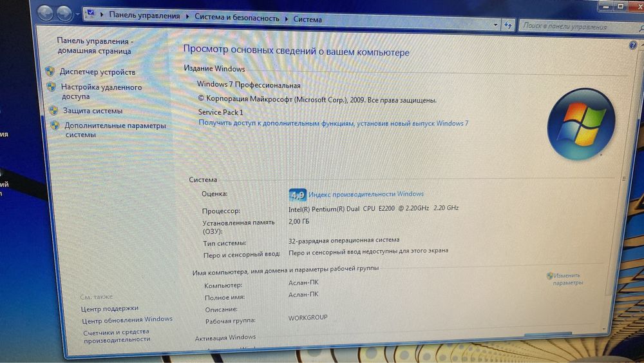Click the installed memory value '2,00 ГБ'
Viewport: 644px width, 363px height.
pyautogui.click(x=299, y=222)
